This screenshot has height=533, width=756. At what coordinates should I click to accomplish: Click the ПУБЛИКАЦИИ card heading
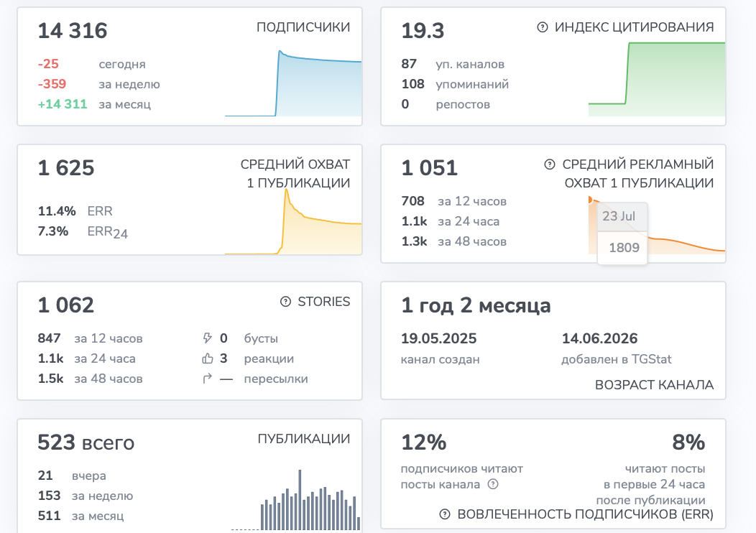pos(304,439)
